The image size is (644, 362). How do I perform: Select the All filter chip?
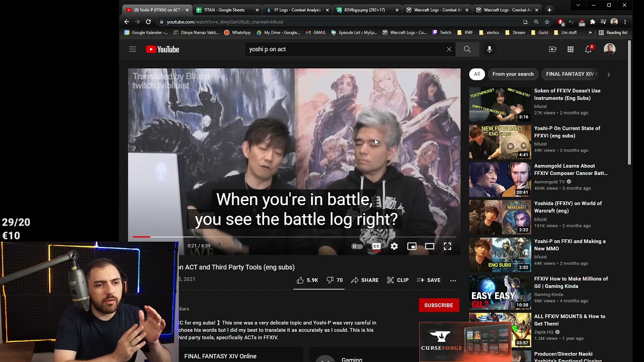477,74
